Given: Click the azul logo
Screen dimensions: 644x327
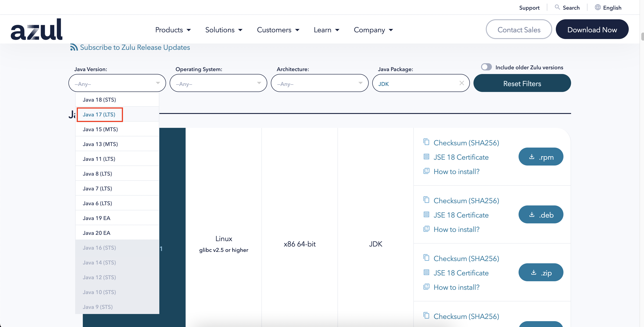Looking at the screenshot, I should (x=37, y=29).
